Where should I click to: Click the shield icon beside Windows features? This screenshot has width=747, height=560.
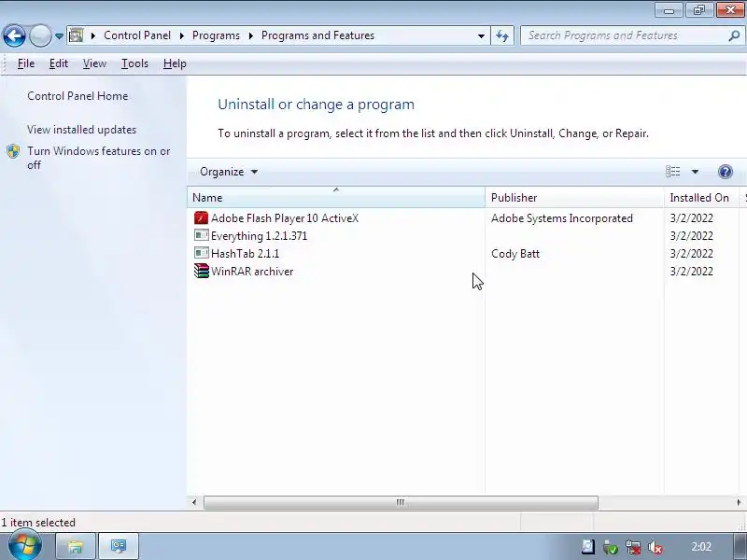coord(13,151)
